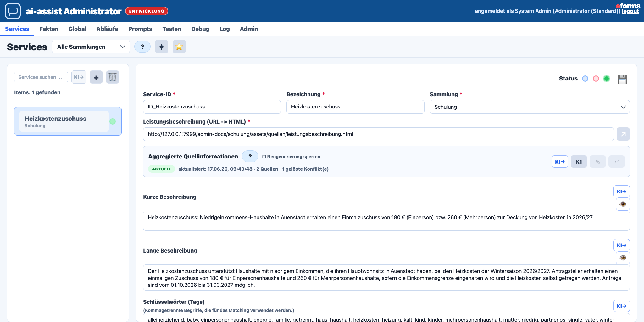Open help for Aggregierte Quellinformationen

pyautogui.click(x=250, y=156)
